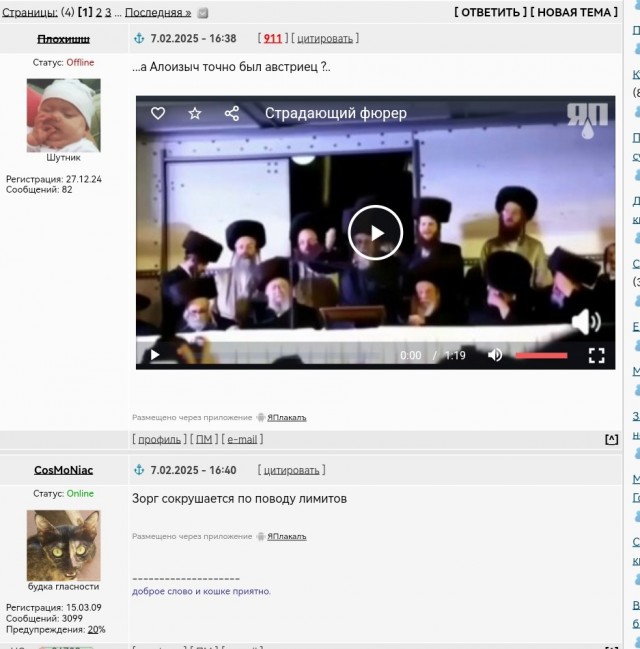The height and width of the screenshot is (649, 640).
Task: Click the baby avatar image
Action: (64, 115)
